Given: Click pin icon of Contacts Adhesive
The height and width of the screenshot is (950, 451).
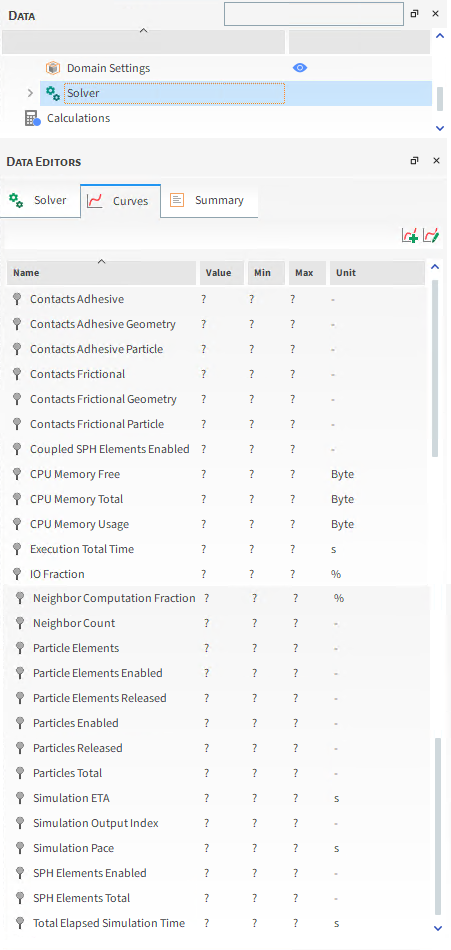Looking at the screenshot, I should (18, 299).
